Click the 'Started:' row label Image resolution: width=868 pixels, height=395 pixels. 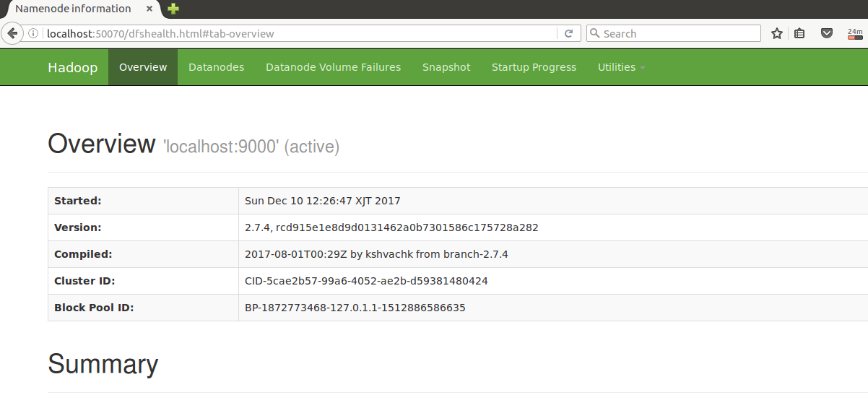[x=78, y=201]
